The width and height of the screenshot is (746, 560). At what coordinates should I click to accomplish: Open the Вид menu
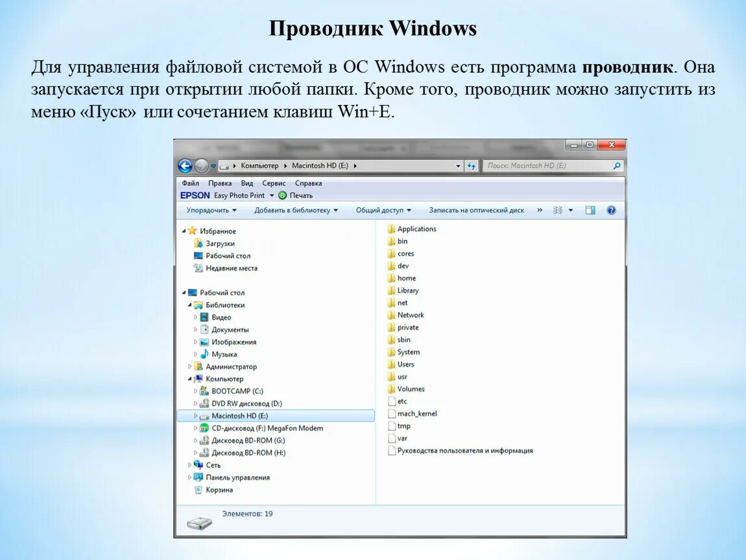point(247,183)
